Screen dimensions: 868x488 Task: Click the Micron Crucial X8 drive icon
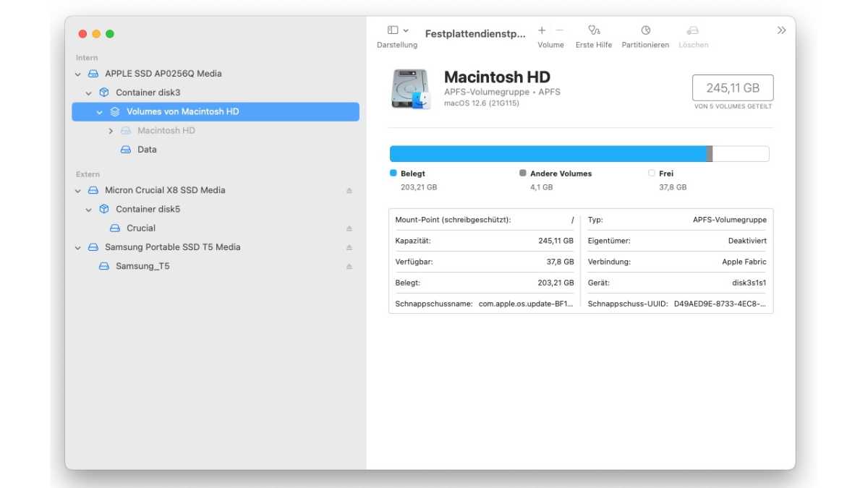[x=93, y=190]
